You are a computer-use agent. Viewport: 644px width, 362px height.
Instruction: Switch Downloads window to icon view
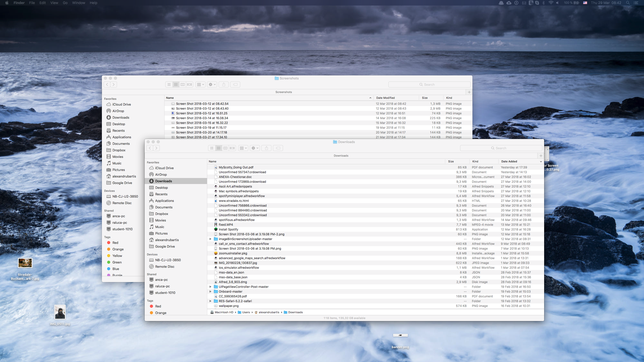(212, 148)
